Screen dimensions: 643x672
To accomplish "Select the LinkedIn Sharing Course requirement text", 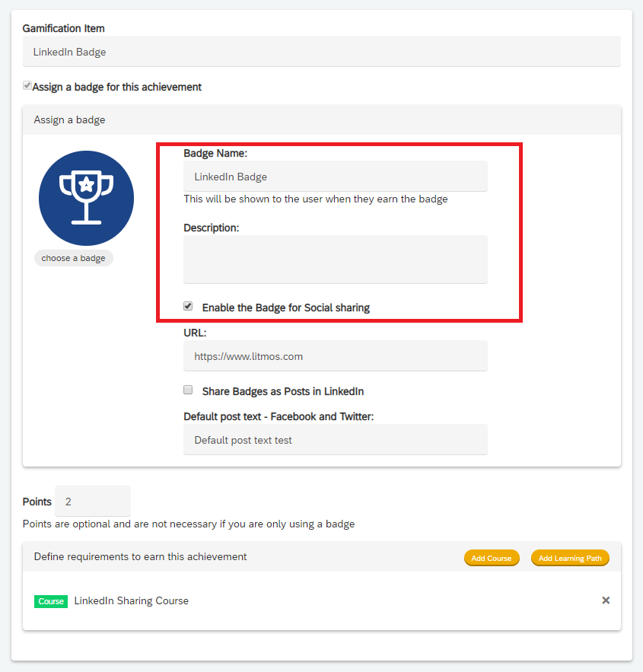I will (131, 600).
